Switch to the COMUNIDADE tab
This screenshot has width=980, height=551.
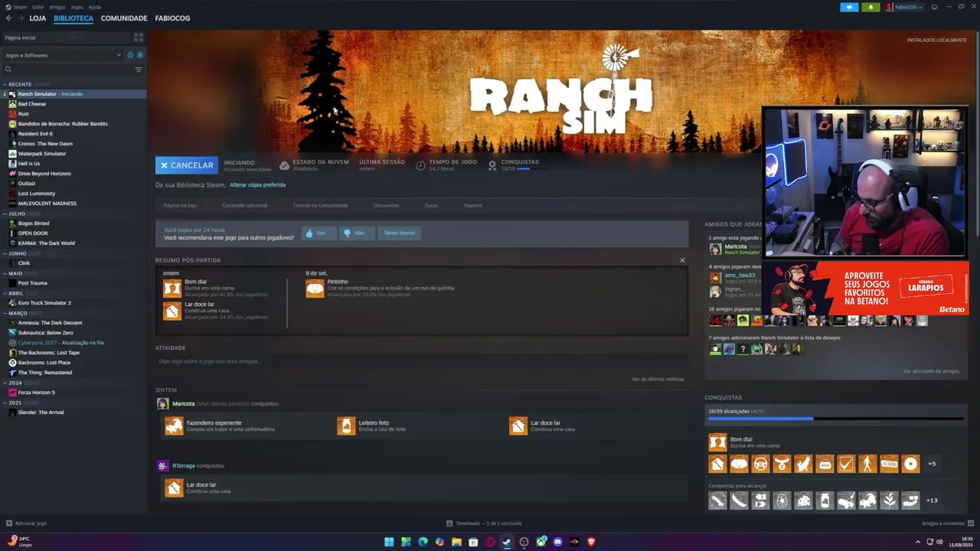pyautogui.click(x=124, y=18)
